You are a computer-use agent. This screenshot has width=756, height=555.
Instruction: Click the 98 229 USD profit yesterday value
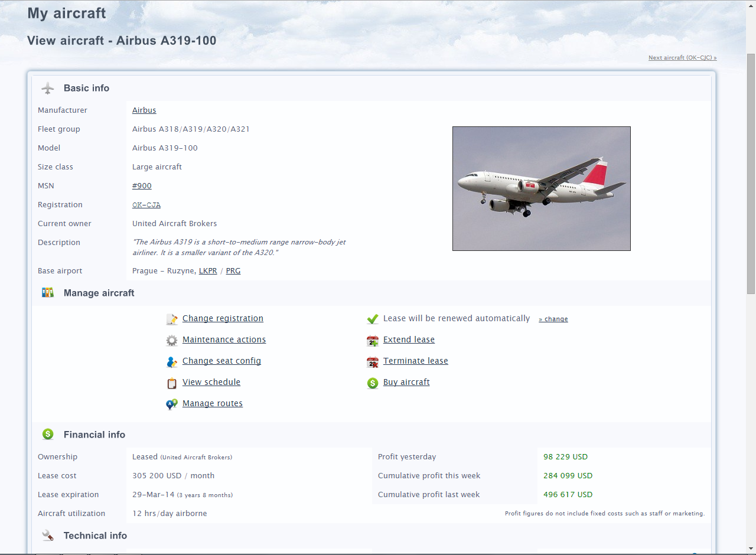(566, 457)
